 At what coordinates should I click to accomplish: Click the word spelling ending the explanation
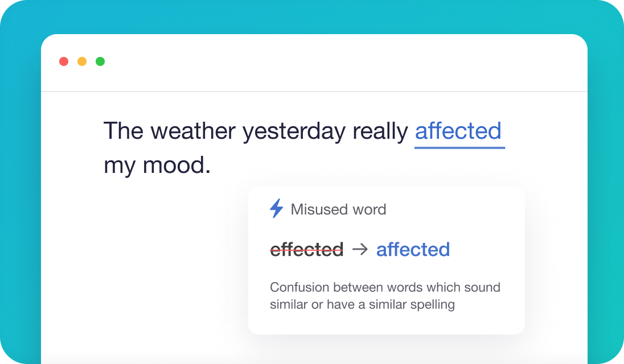point(430,304)
